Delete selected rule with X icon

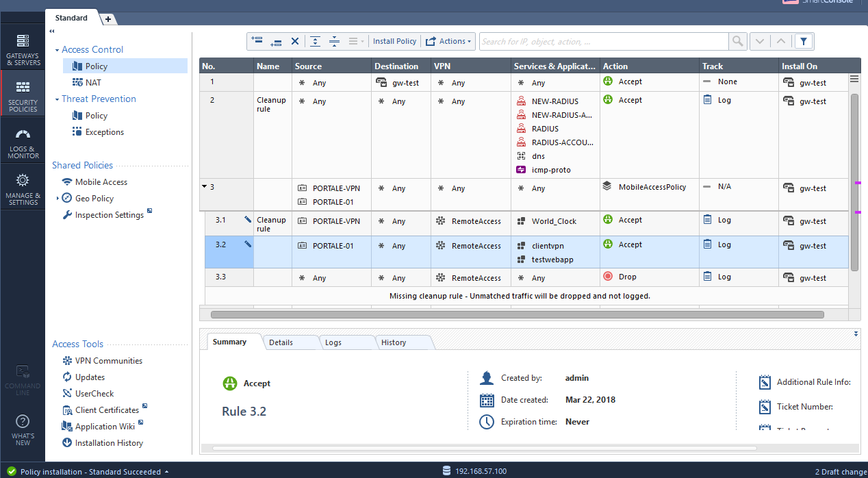click(295, 41)
